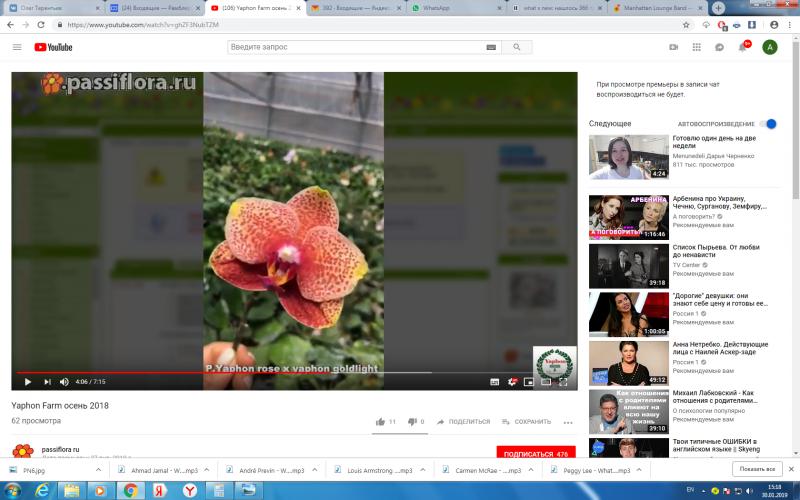Open YouTube hamburger guide menu
The image size is (800, 500).
pyautogui.click(x=17, y=47)
